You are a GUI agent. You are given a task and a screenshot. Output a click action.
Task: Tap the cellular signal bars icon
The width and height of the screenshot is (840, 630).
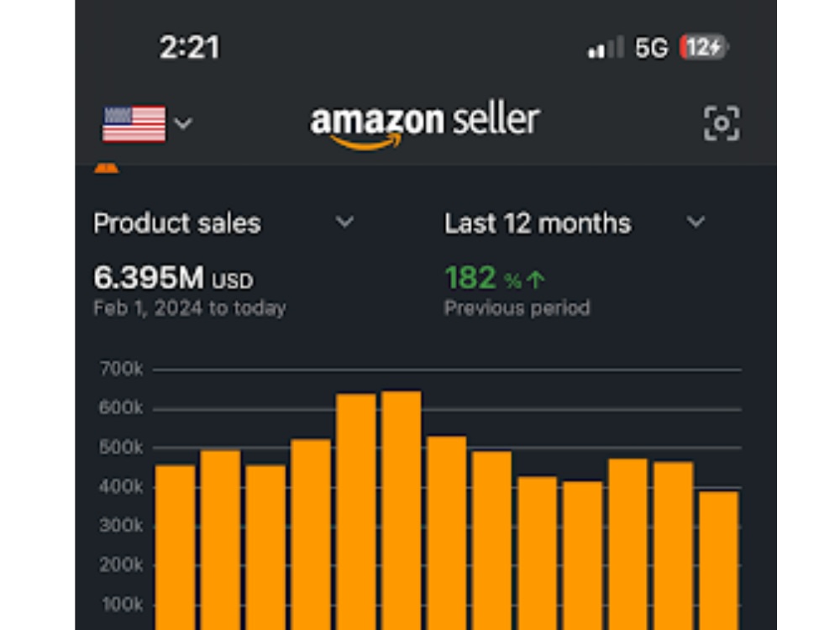[606, 47]
